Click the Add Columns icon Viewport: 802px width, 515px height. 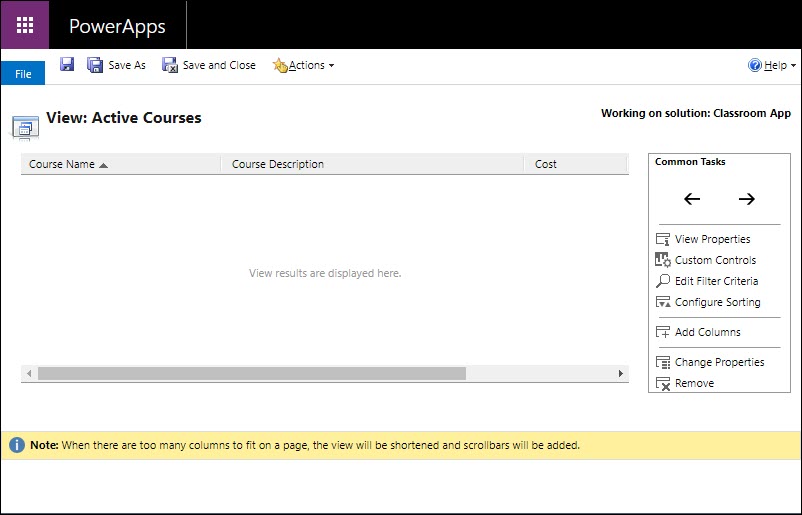pyautogui.click(x=662, y=332)
